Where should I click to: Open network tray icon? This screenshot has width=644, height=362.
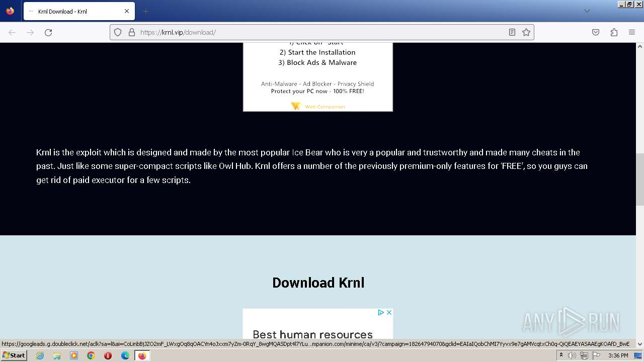click(584, 355)
